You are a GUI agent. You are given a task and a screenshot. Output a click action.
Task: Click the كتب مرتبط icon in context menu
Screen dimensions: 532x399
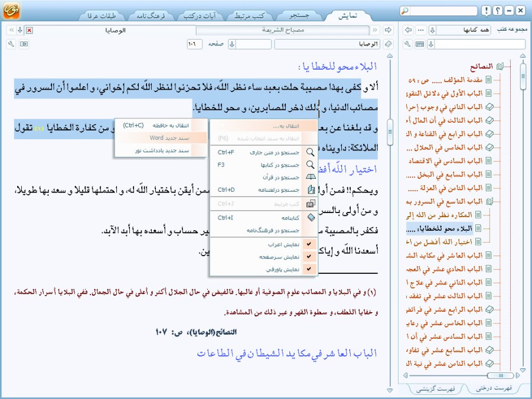click(311, 204)
